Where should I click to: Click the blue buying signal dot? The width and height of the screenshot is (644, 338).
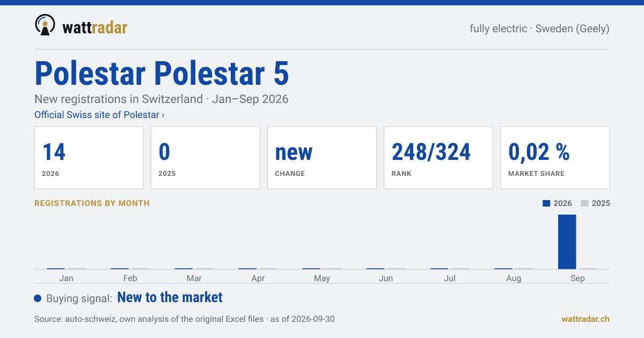(x=38, y=298)
